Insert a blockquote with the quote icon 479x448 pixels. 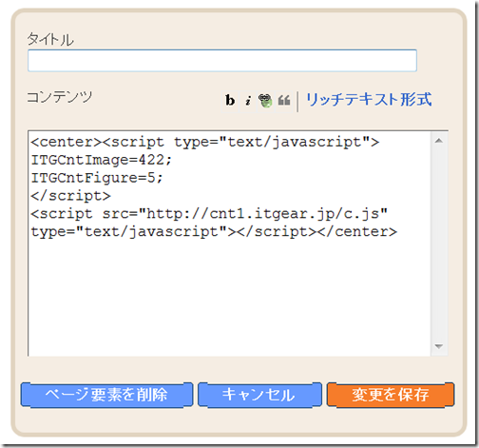284,101
